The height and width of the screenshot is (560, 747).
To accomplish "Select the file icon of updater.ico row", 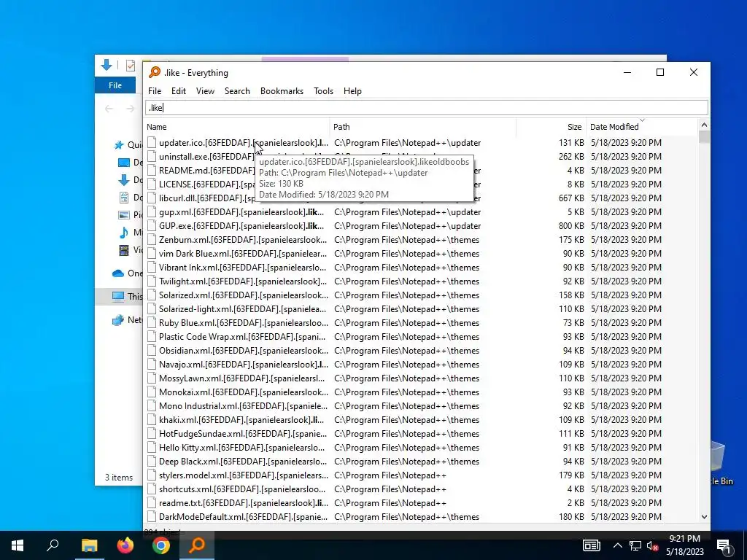I will [152, 142].
